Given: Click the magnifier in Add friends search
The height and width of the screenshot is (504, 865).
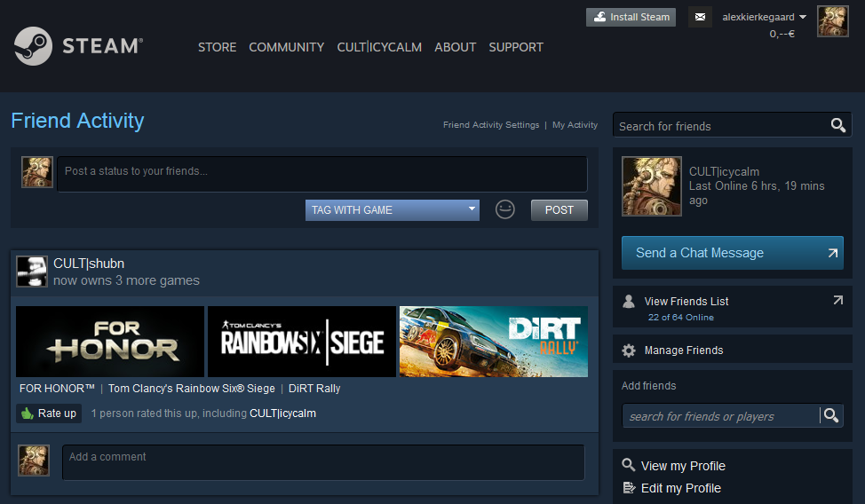Looking at the screenshot, I should coord(830,415).
